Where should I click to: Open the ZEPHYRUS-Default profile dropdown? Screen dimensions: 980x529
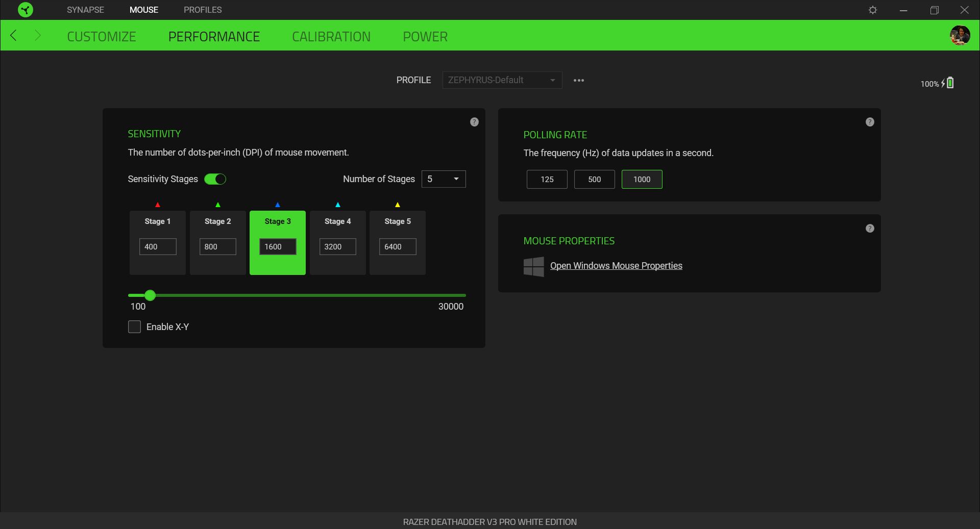[x=502, y=80]
